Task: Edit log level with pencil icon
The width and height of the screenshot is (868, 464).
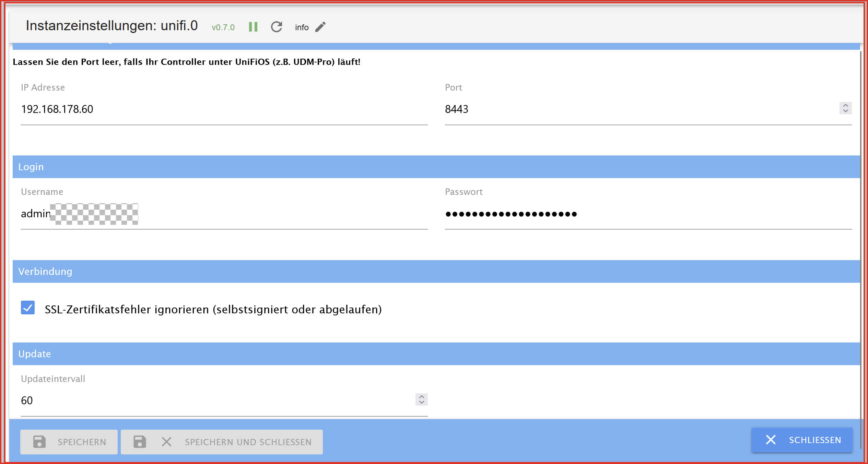Action: click(x=320, y=27)
